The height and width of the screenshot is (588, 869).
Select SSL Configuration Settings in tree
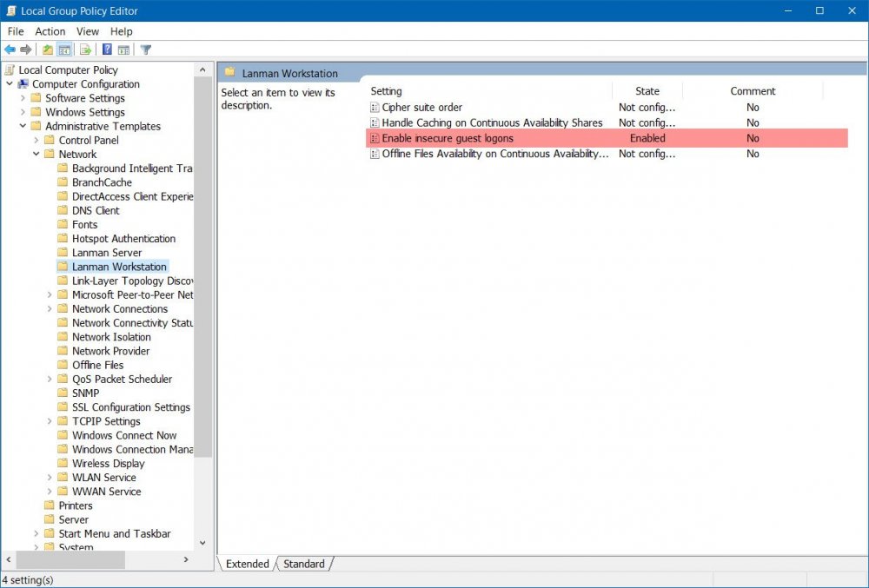(x=131, y=407)
